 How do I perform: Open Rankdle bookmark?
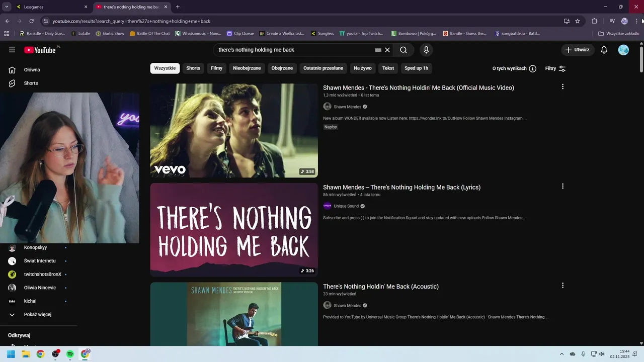point(42,34)
